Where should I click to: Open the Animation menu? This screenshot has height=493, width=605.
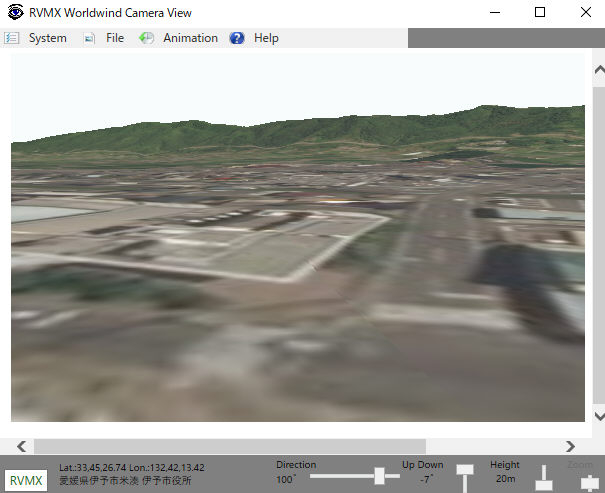point(190,38)
